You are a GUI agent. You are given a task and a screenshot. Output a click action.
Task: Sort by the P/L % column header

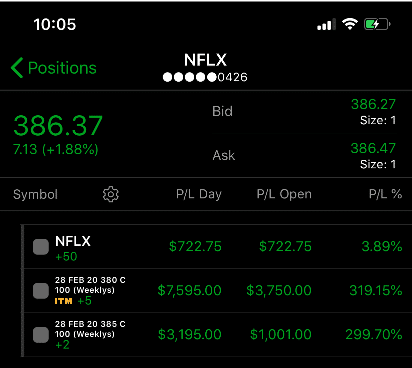(x=385, y=194)
